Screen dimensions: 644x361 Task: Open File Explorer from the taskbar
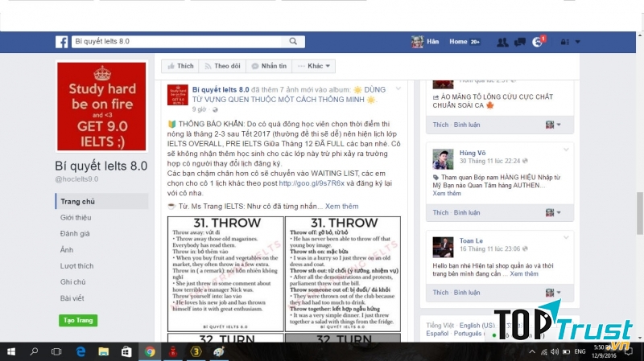[x=104, y=351]
